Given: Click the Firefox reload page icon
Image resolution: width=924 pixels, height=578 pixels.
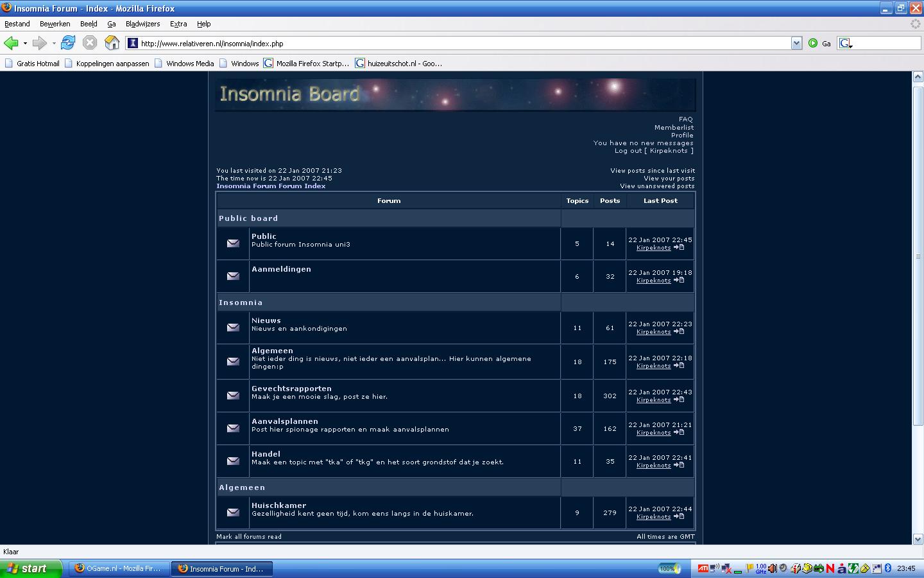Looking at the screenshot, I should pyautogui.click(x=68, y=43).
